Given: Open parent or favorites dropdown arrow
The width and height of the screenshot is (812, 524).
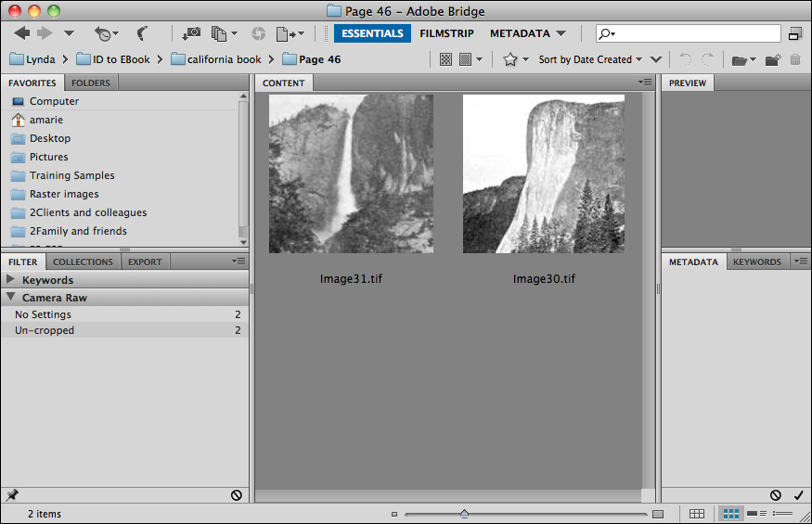Looking at the screenshot, I should pos(69,33).
